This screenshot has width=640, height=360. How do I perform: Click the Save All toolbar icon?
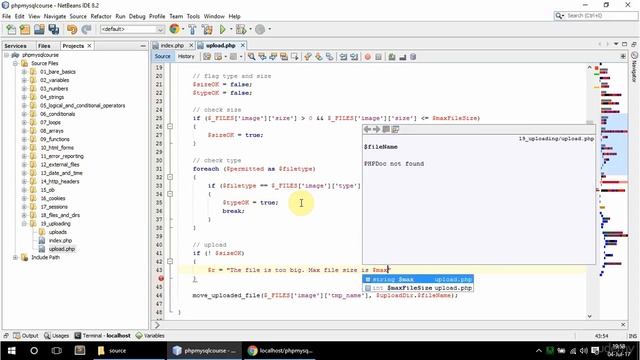pos(53,29)
